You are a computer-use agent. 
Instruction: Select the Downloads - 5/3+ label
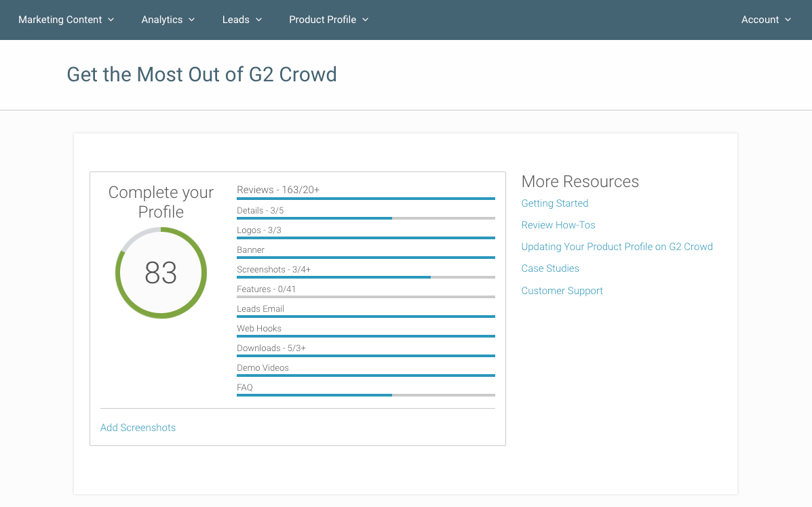pos(271,348)
